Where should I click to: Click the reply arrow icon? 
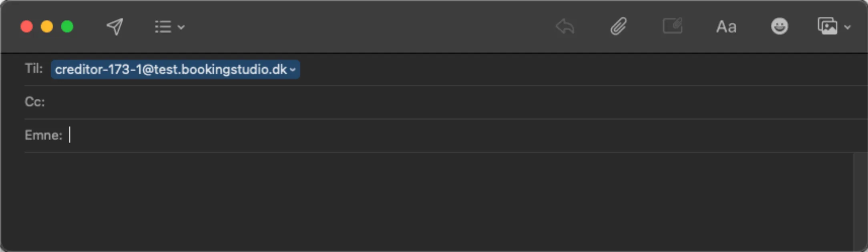tap(565, 27)
